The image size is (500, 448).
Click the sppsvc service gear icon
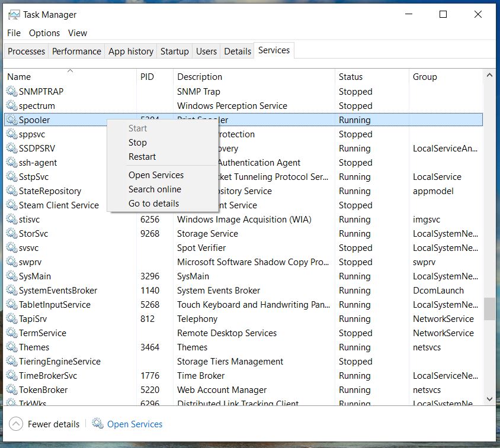tap(12, 134)
